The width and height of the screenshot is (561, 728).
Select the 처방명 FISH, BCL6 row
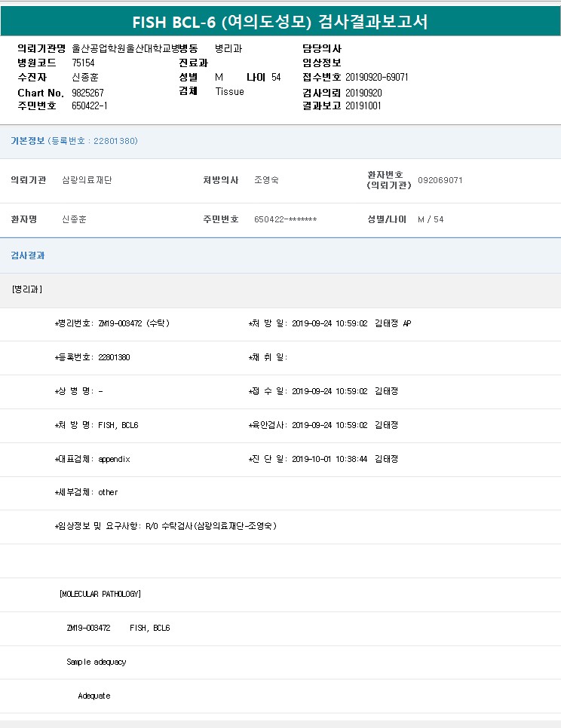97,425
